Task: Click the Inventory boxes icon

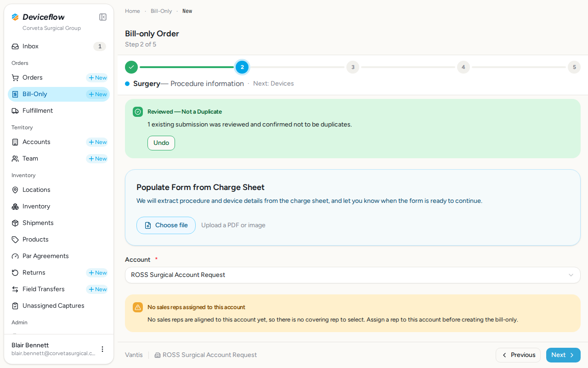Action: [x=15, y=207]
